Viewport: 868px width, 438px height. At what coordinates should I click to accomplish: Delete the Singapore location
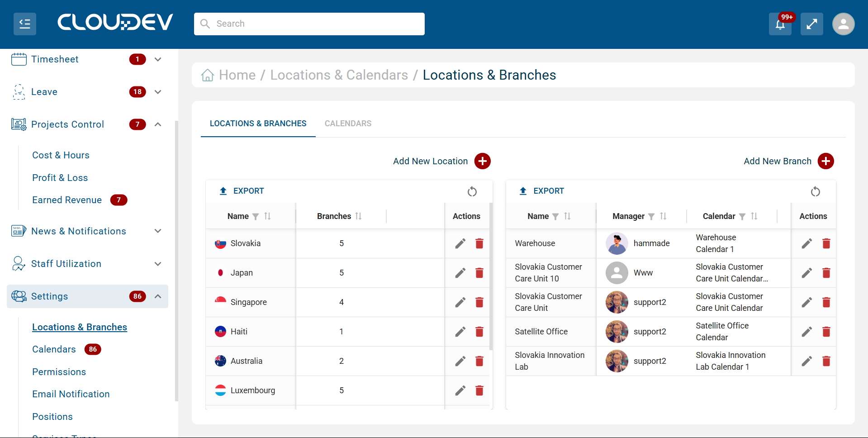(479, 302)
